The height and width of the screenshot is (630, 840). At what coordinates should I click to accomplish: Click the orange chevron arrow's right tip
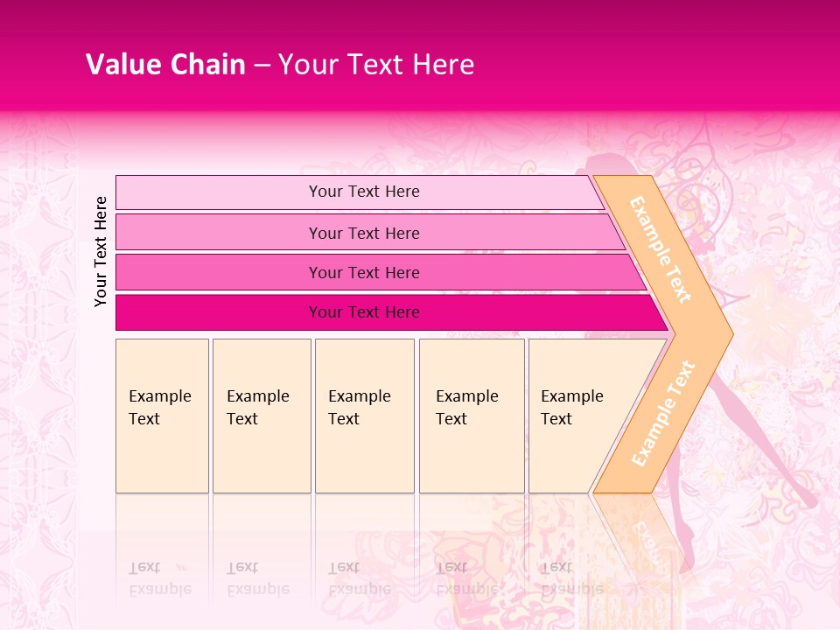[726, 334]
